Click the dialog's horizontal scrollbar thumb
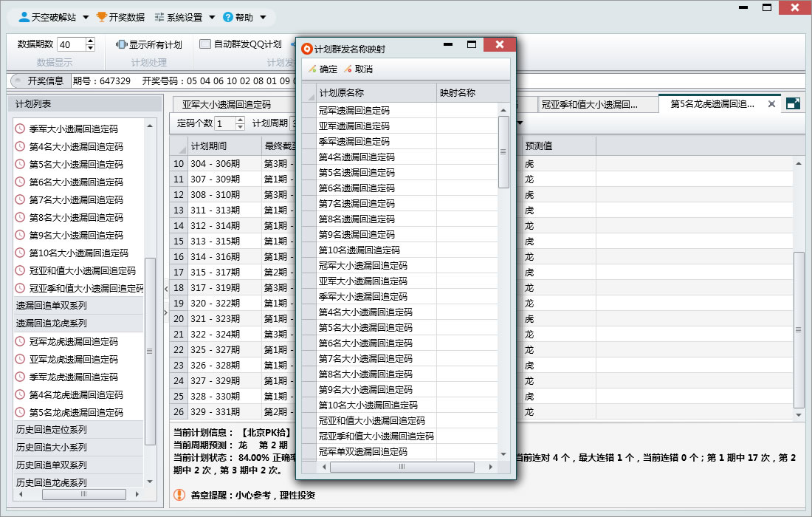Image resolution: width=812 pixels, height=517 pixels. [x=401, y=467]
